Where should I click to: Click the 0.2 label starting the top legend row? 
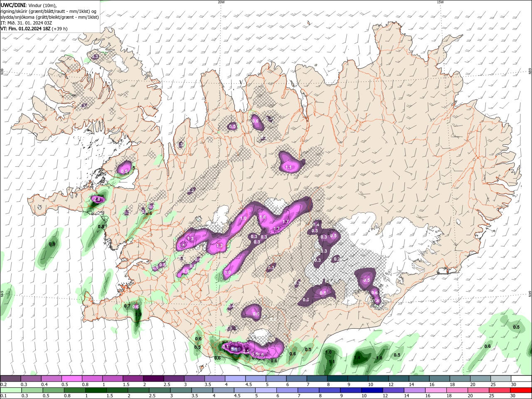click(3, 384)
